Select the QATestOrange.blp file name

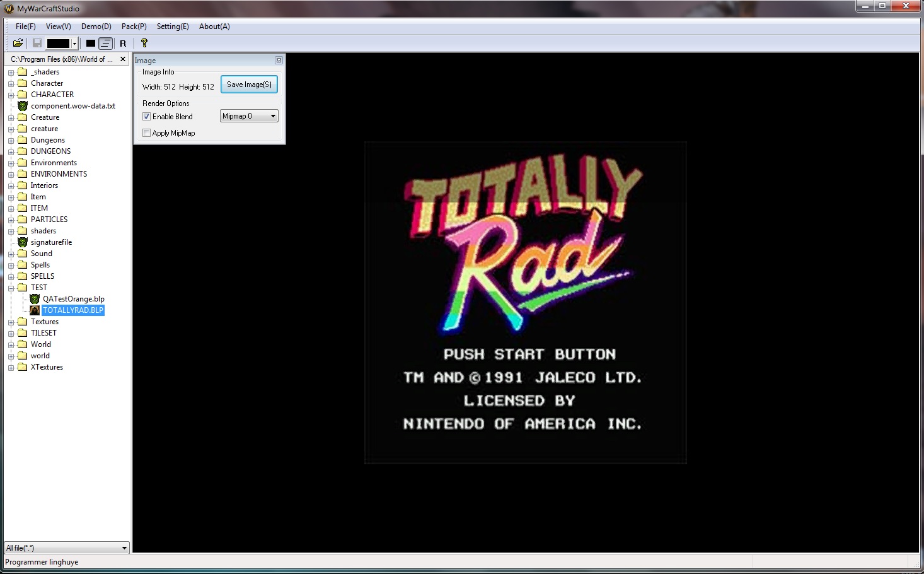[74, 299]
